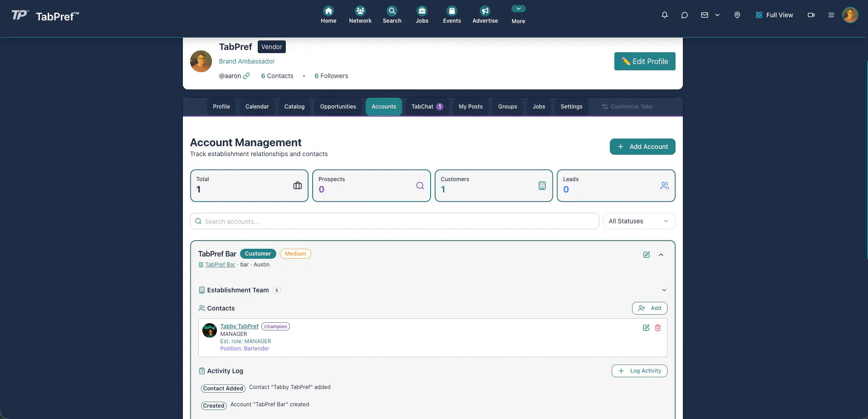Open the Home navigation icon
Viewport: 868px width, 419px height.
(329, 11)
